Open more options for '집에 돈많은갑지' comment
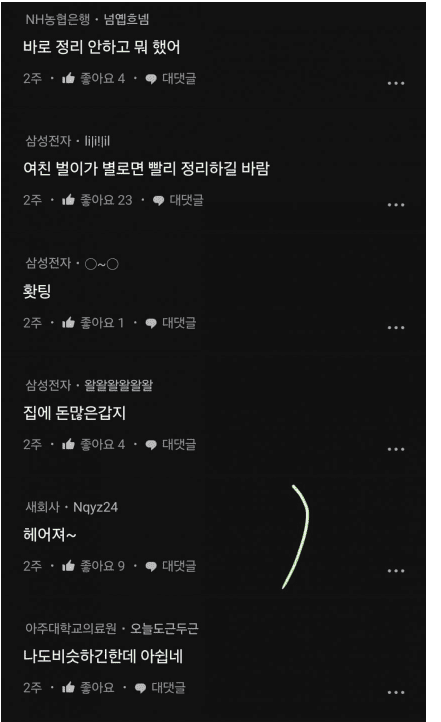The height and width of the screenshot is (722, 441). [396, 449]
